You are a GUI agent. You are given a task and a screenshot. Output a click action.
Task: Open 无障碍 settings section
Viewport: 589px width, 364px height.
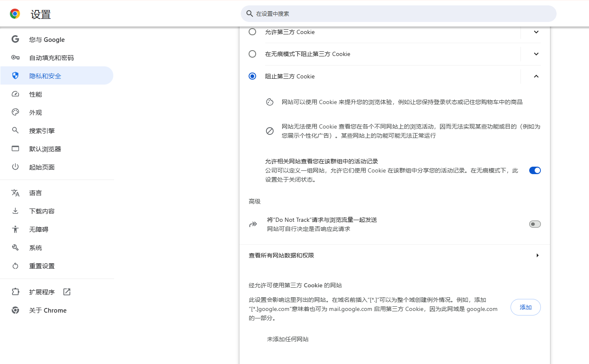tap(57, 229)
